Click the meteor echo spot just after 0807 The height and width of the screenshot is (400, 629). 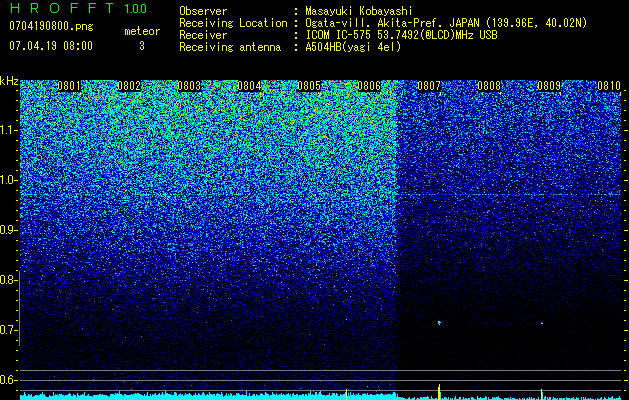[x=439, y=323]
